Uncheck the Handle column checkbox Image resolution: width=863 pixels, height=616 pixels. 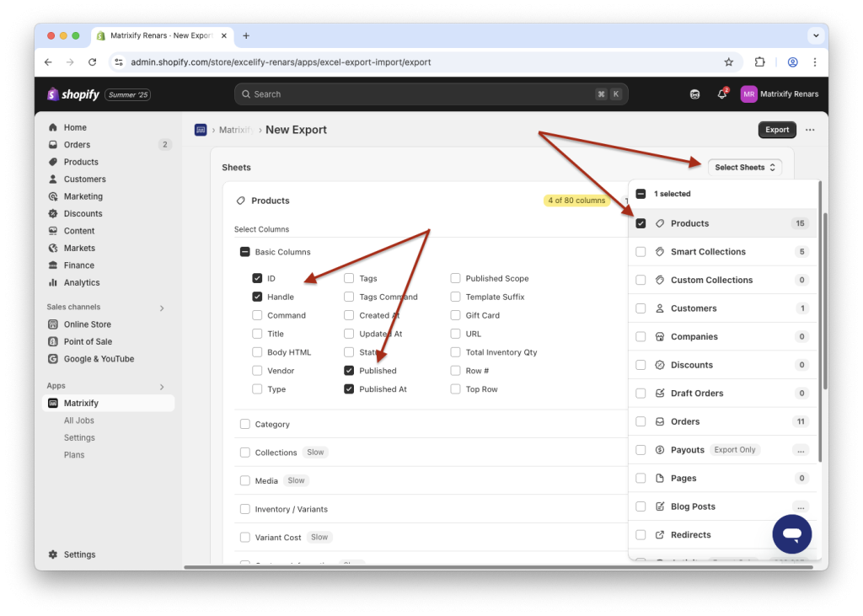tap(258, 296)
